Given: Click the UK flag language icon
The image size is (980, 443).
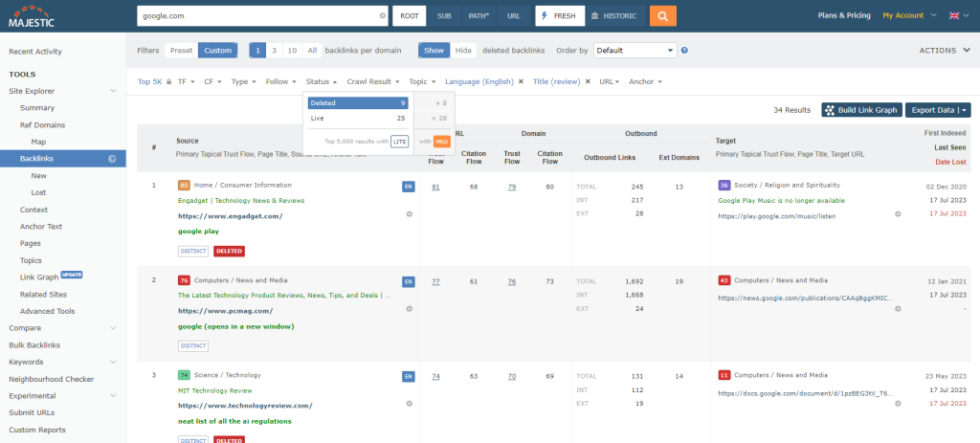Looking at the screenshot, I should coord(954,15).
